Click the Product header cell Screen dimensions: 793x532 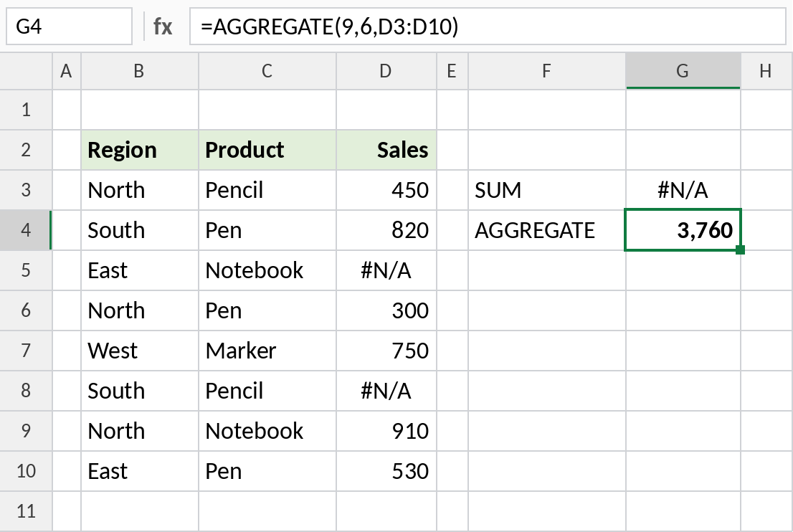click(267, 150)
